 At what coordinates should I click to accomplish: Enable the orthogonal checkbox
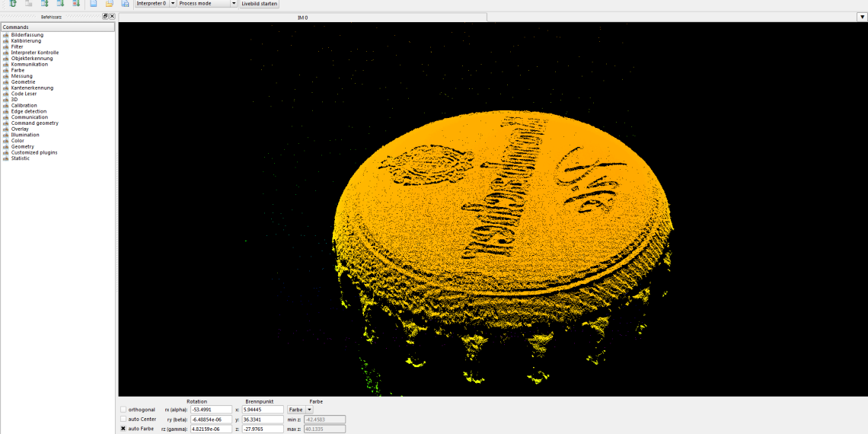click(123, 410)
